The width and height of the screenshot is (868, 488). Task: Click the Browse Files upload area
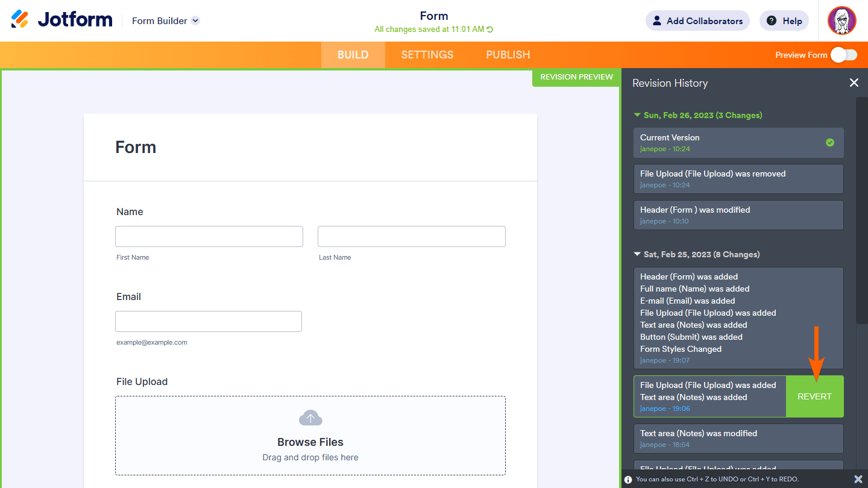coord(310,442)
